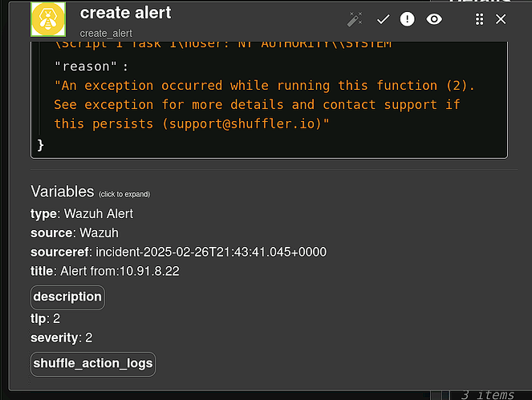Click the "(click to expand)" hint text
This screenshot has height=400, width=532.
[124, 194]
